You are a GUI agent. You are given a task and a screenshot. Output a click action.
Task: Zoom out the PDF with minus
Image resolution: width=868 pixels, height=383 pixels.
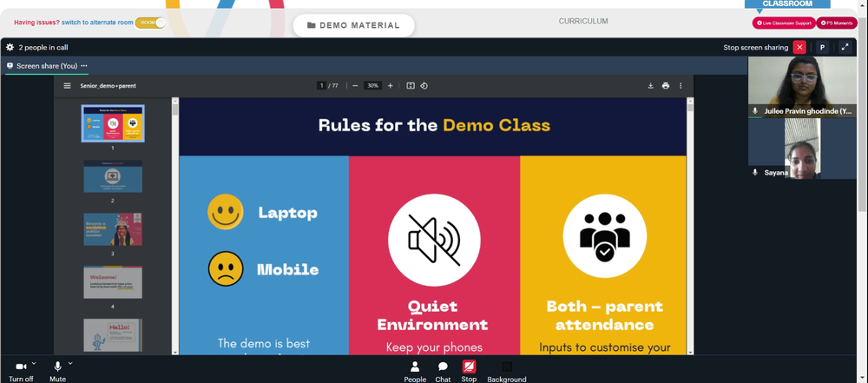click(x=355, y=85)
